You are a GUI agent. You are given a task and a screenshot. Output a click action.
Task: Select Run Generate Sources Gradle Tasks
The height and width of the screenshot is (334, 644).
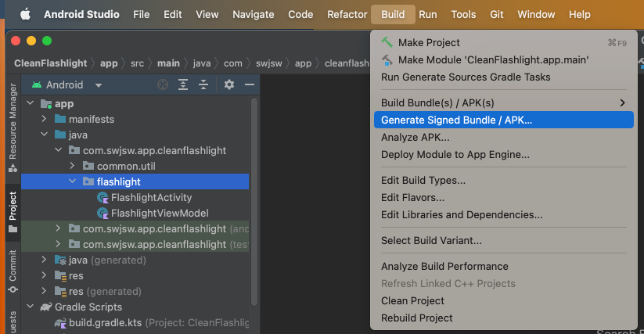tap(503, 77)
